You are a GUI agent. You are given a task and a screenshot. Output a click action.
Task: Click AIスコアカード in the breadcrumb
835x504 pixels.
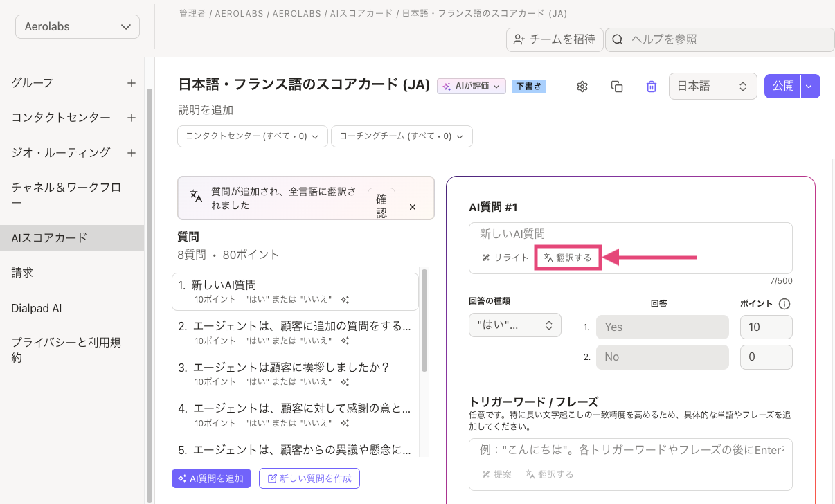coord(363,13)
